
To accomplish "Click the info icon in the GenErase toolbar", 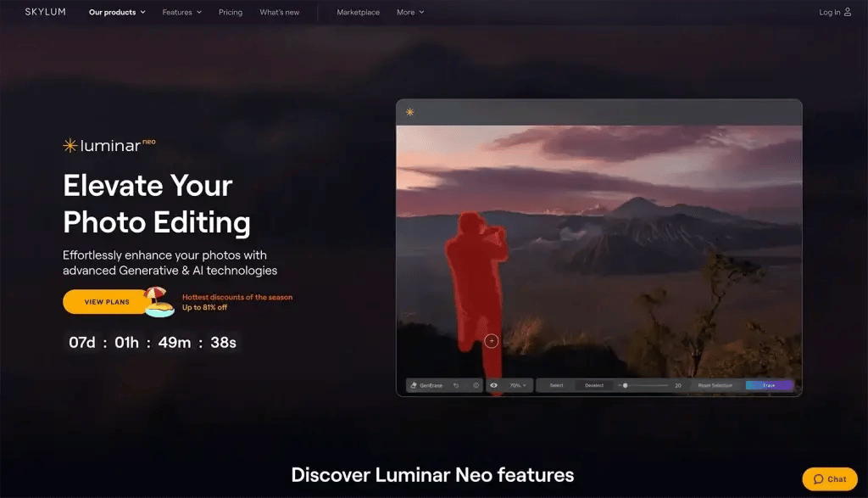I will 476,385.
